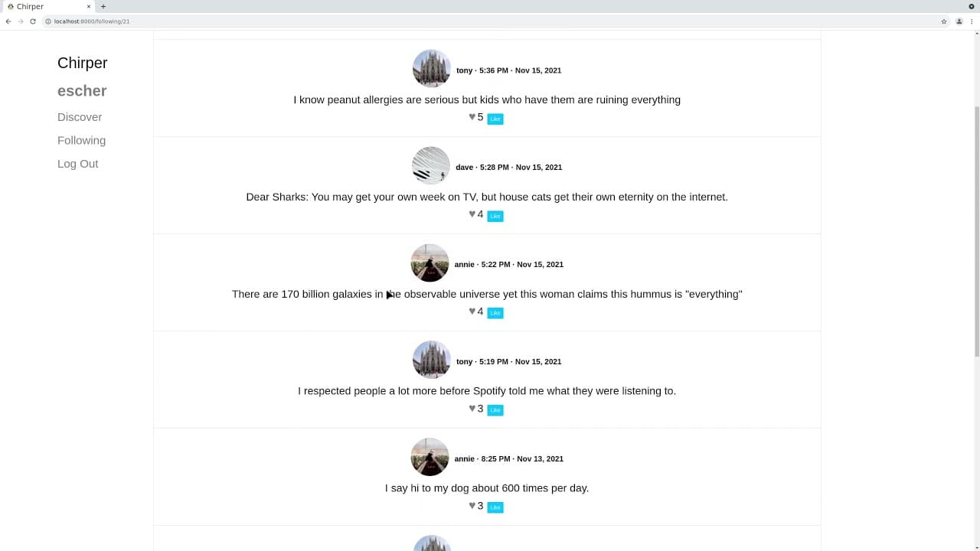The width and height of the screenshot is (980, 551).
Task: Like annie's galaxies hummus post
Action: tap(495, 313)
